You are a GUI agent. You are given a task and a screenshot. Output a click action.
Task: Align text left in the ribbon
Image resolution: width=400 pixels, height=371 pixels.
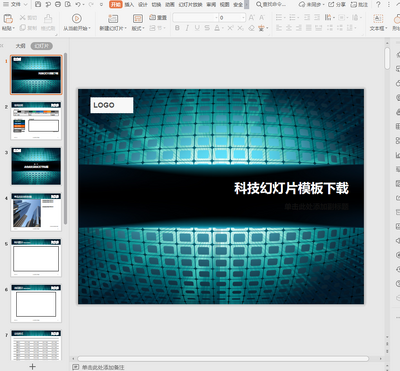[x=279, y=28]
